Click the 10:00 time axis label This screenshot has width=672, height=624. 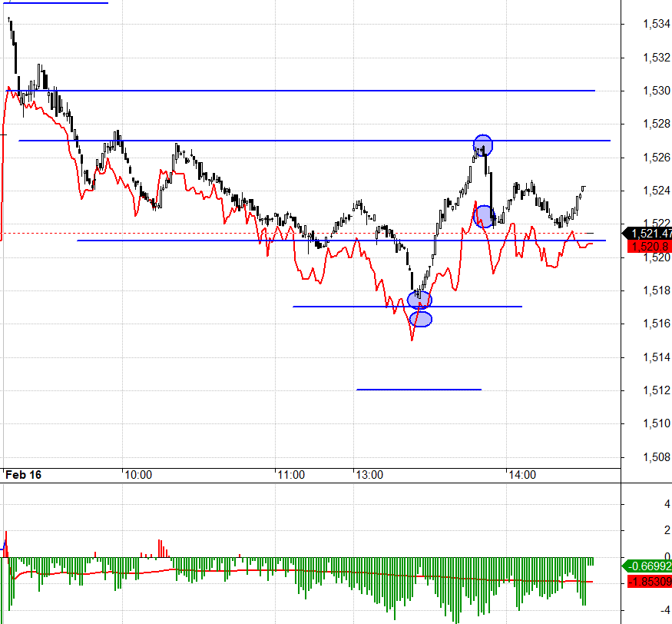pyautogui.click(x=138, y=475)
